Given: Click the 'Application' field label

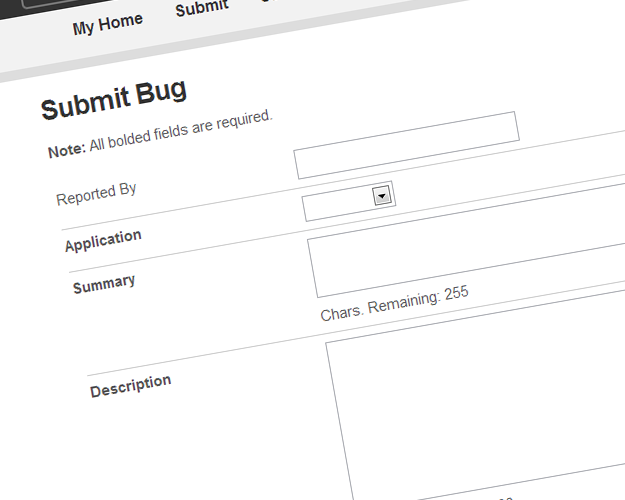Looking at the screenshot, I should [103, 240].
